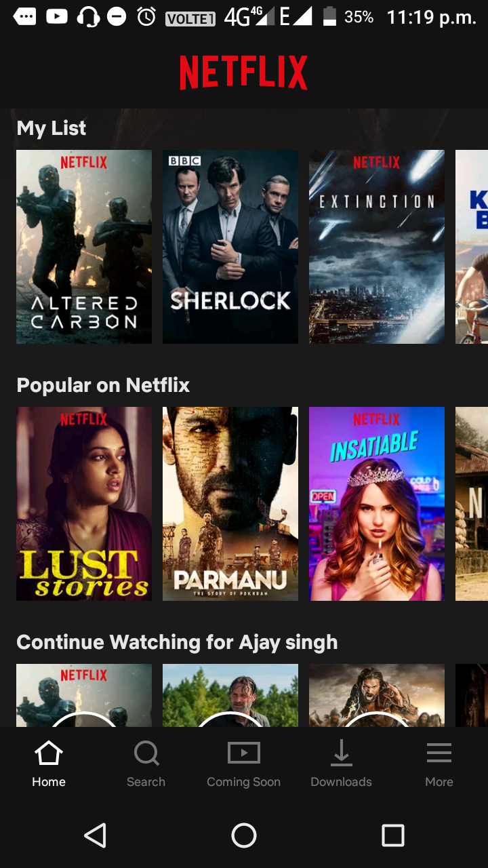Click the Netflix logo at top
488x868 pixels.
(243, 73)
